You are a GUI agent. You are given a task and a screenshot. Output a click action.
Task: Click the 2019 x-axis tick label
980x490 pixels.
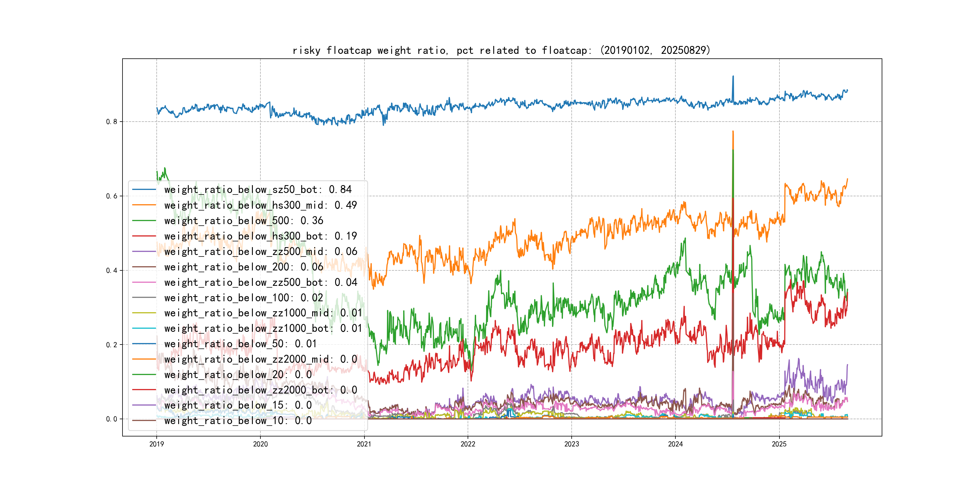156,444
